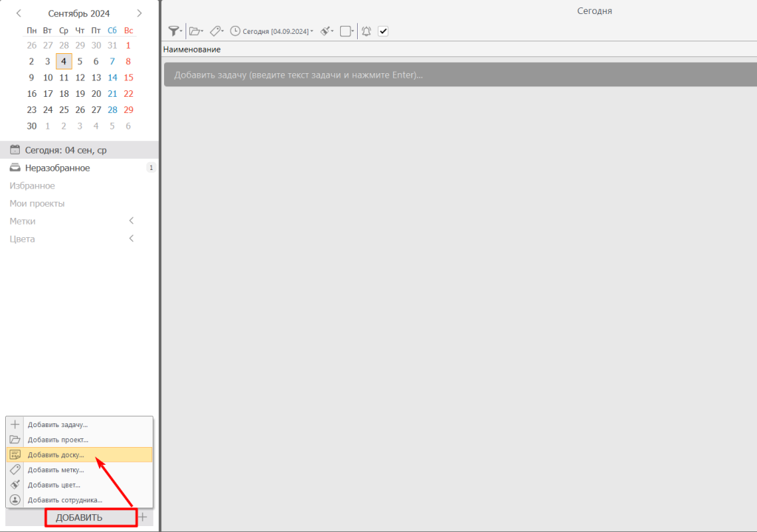This screenshot has width=757, height=532.
Task: Select September 28 in the calendar
Action: 112,109
